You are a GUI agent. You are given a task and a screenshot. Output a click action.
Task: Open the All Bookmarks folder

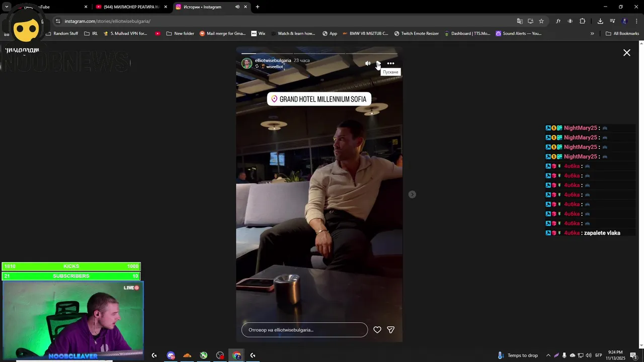pos(622,34)
